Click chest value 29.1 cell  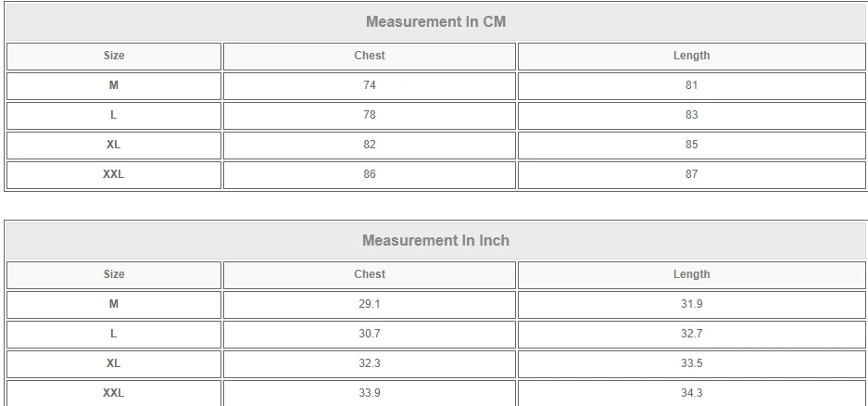369,304
